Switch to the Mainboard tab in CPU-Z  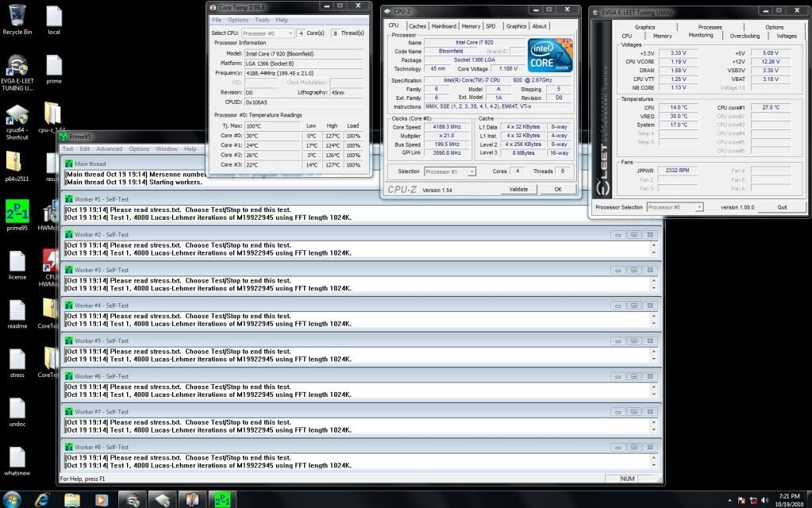[x=444, y=26]
